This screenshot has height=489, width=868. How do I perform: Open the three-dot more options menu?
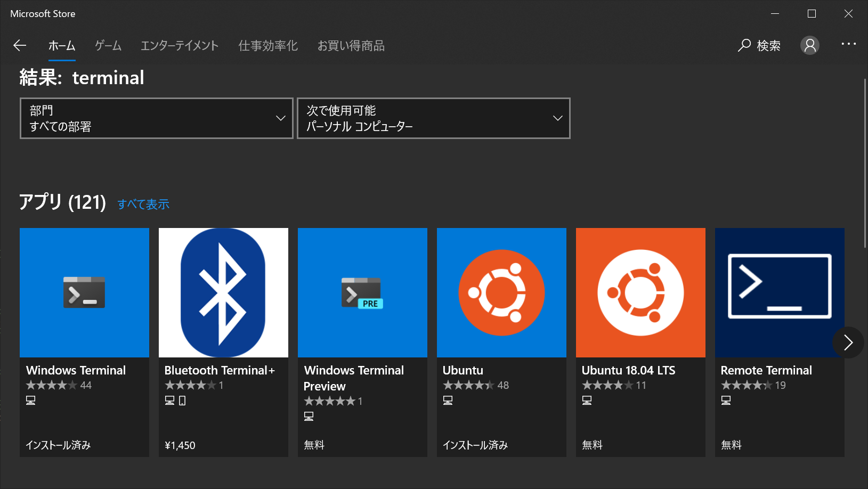[x=848, y=44]
